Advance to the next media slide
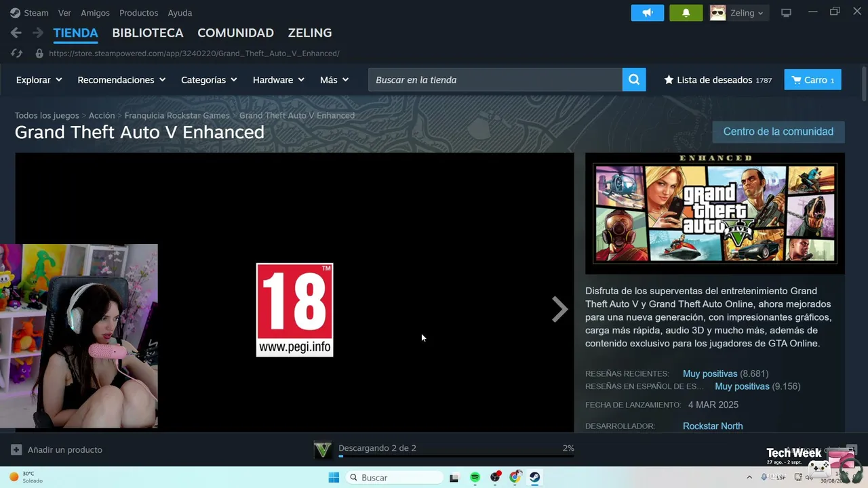 559,309
